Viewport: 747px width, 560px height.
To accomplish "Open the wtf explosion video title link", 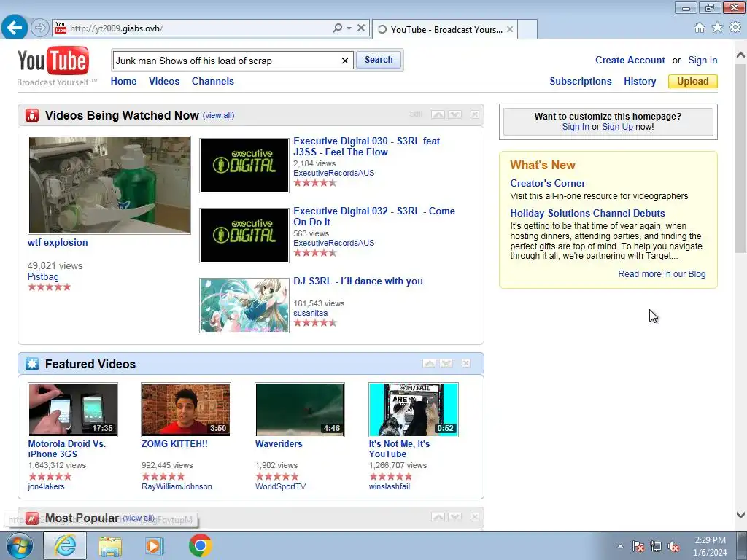I will [x=58, y=242].
